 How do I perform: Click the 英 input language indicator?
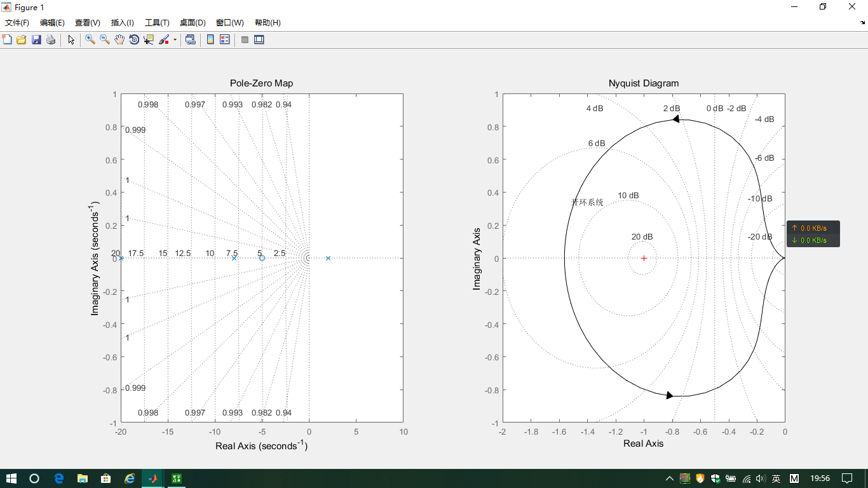(x=776, y=478)
